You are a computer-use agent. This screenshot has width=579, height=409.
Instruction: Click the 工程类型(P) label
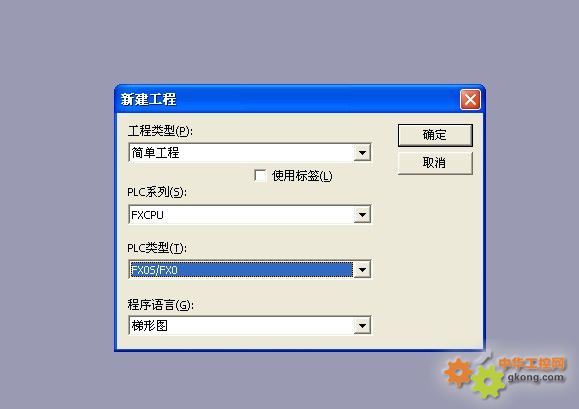[160, 131]
